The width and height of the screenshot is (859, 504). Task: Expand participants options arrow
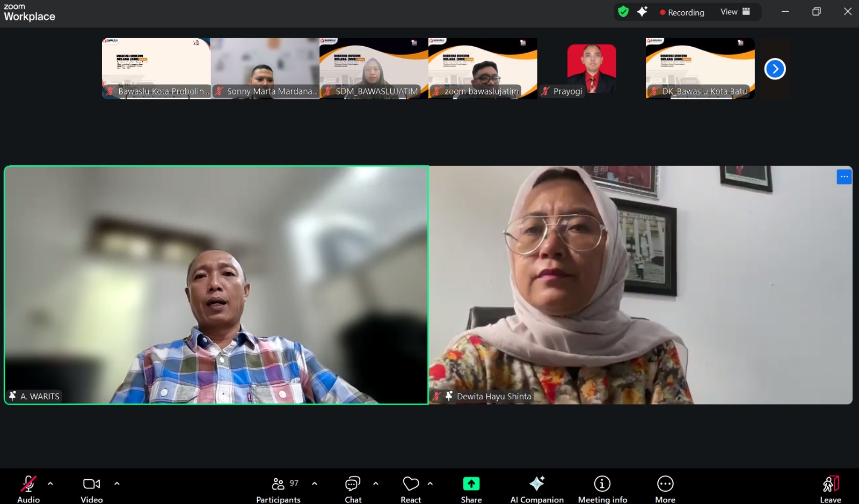[315, 484]
